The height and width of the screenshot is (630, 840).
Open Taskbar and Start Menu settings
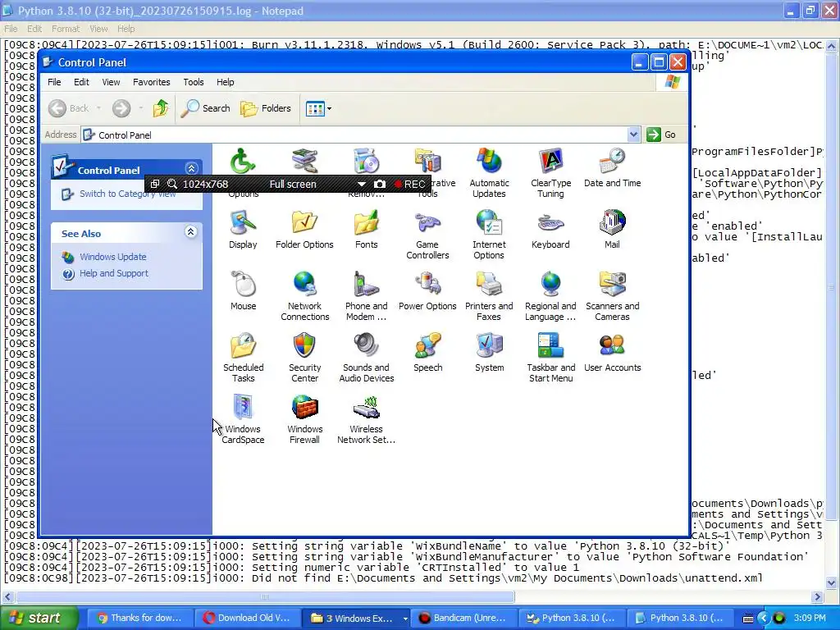pos(550,358)
